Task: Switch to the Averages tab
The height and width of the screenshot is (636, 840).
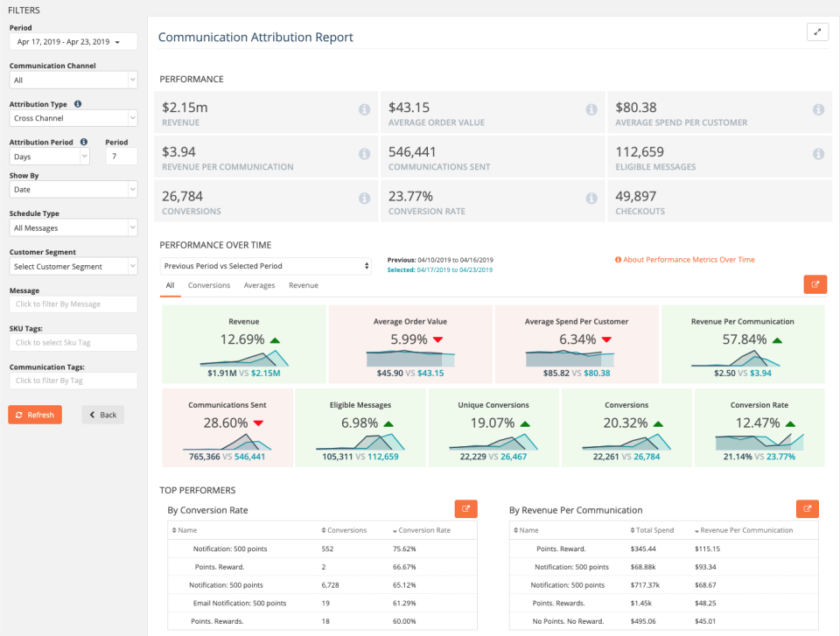Action: 259,285
